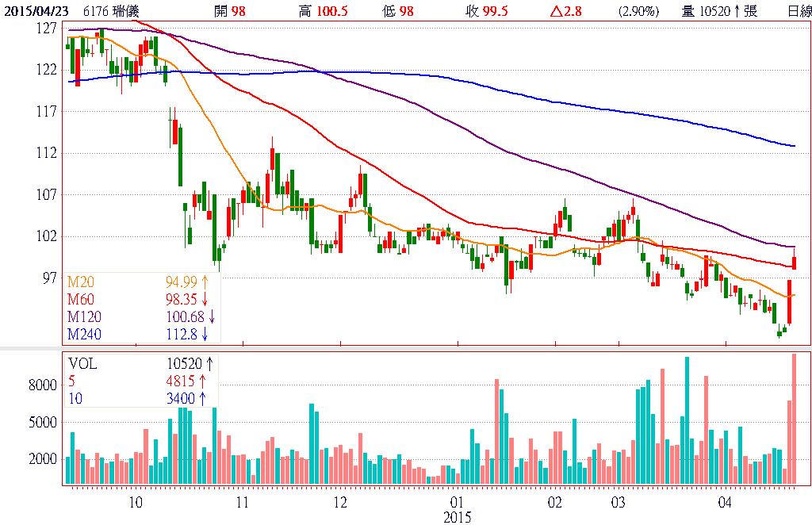Click the percent change (2.90%)
Screen dimensions: 812x525
638,11
